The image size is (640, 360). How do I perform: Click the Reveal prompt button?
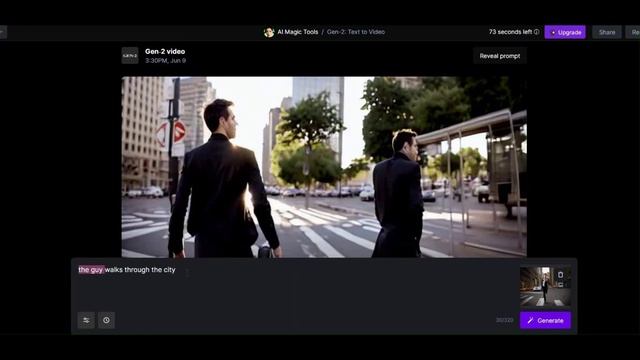(x=500, y=56)
